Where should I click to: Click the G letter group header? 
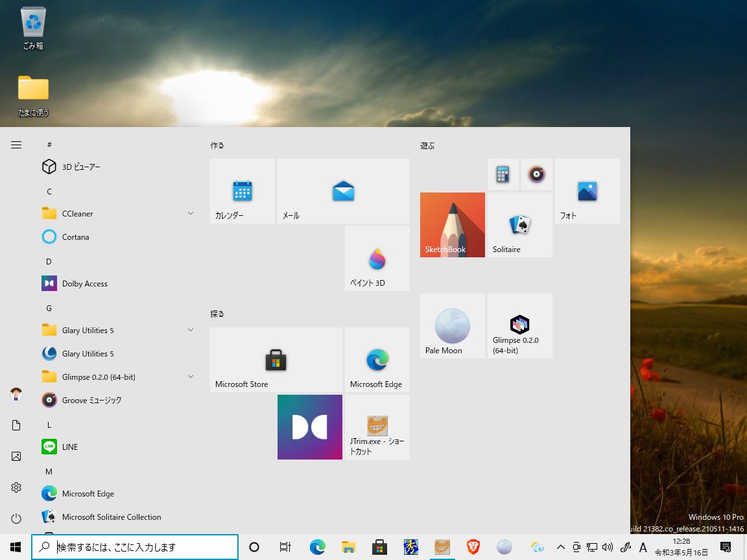(49, 308)
